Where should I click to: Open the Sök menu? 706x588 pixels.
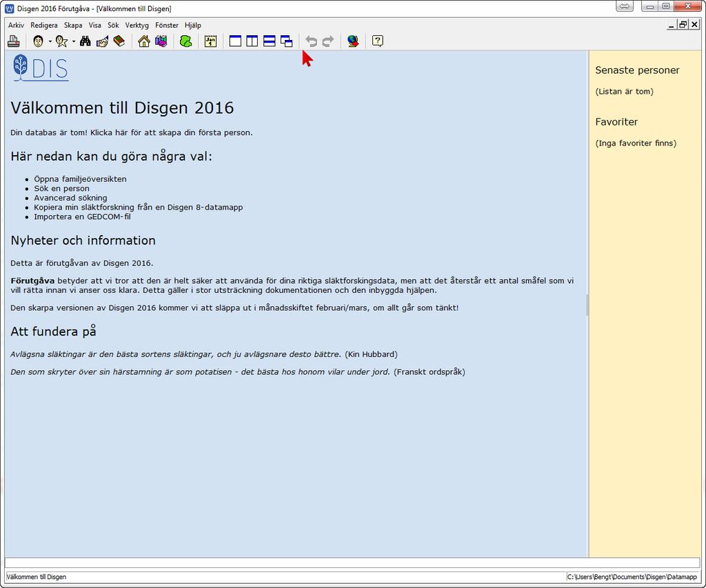click(113, 26)
